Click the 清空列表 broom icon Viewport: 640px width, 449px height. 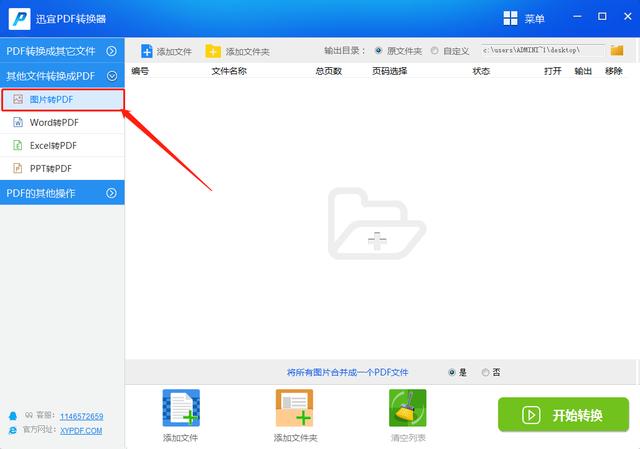pyautogui.click(x=407, y=408)
